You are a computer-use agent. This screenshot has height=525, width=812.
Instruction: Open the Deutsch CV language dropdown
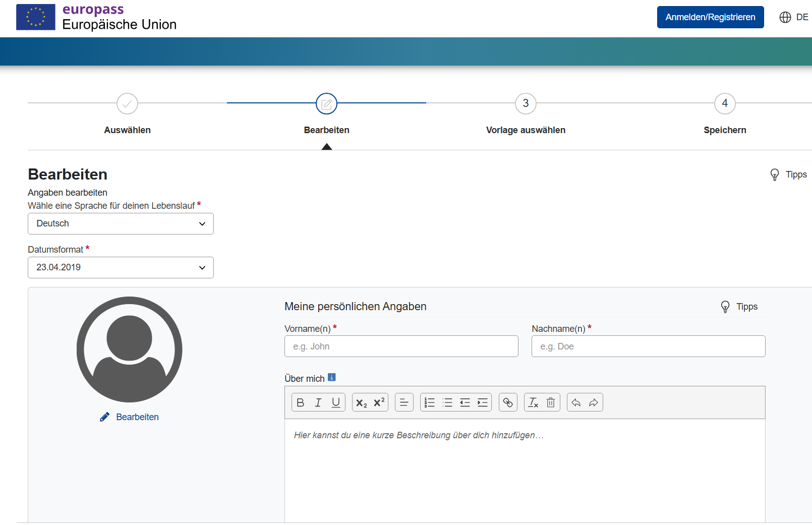[121, 224]
